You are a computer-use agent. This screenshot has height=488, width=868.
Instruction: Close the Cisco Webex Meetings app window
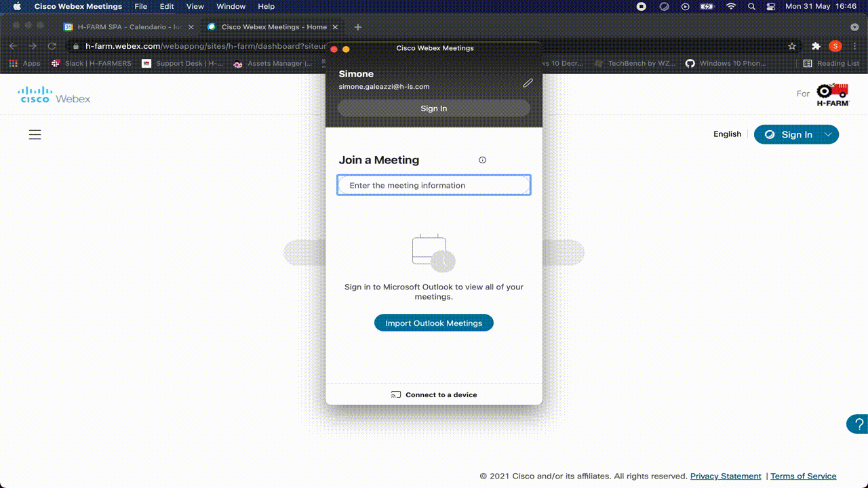pyautogui.click(x=334, y=49)
